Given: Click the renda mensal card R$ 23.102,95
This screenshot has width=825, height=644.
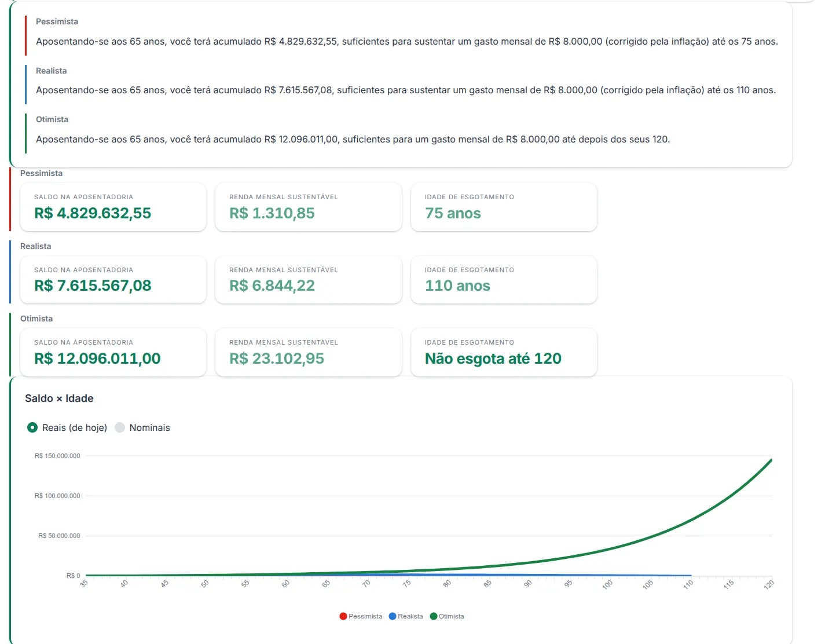Looking at the screenshot, I should pos(309,352).
